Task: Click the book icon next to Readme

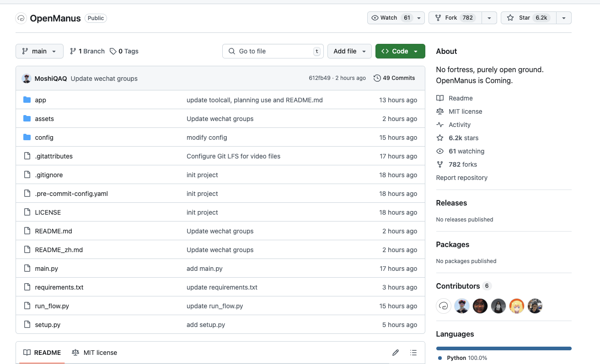Action: [x=440, y=98]
